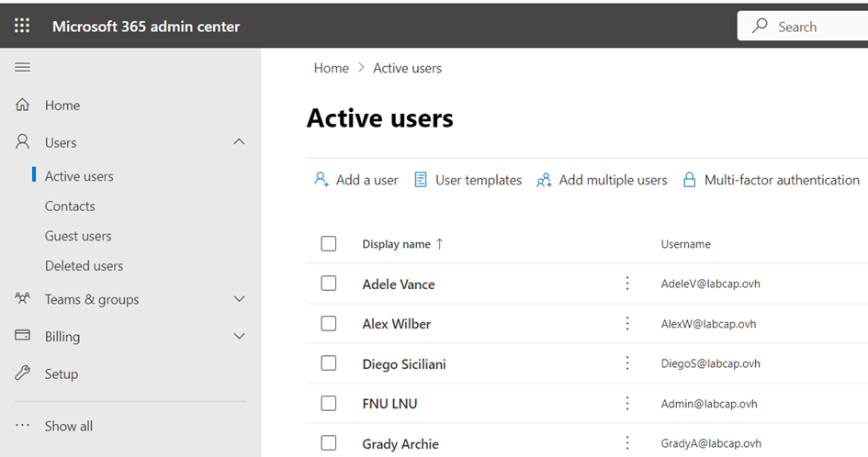The height and width of the screenshot is (457, 868).
Task: Click the sort arrow beside Display name
Action: (x=440, y=244)
